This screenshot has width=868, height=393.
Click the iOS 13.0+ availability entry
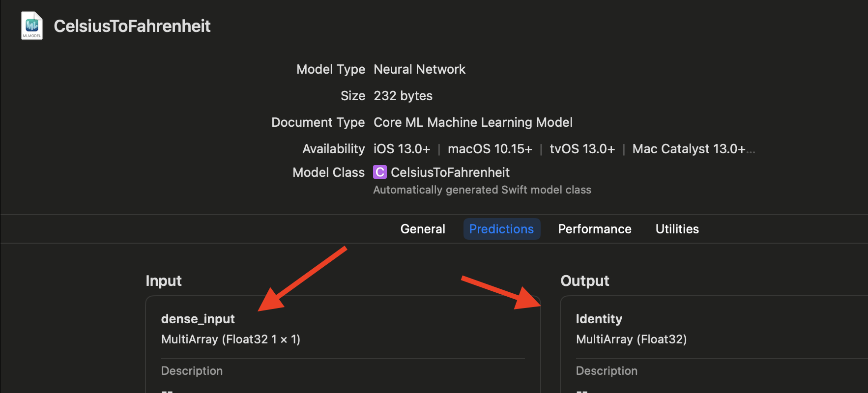(x=402, y=149)
